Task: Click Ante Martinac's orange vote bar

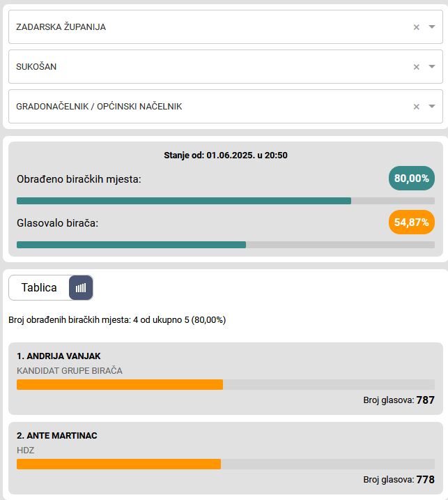Action: click(x=118, y=464)
